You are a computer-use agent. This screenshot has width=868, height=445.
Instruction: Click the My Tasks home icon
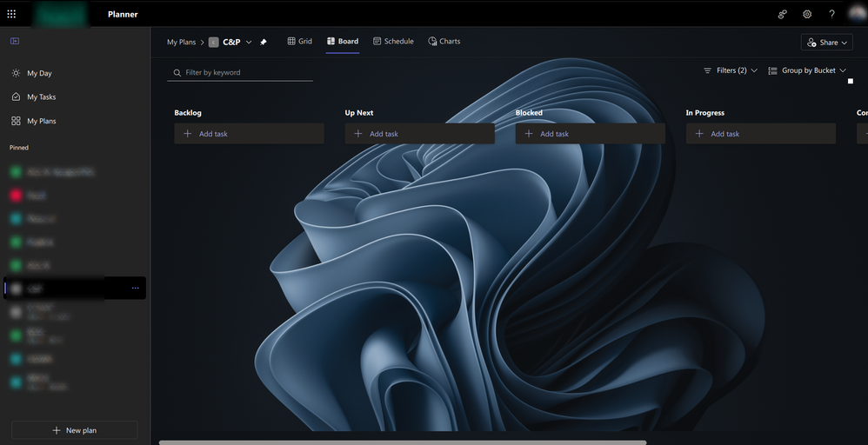[16, 96]
